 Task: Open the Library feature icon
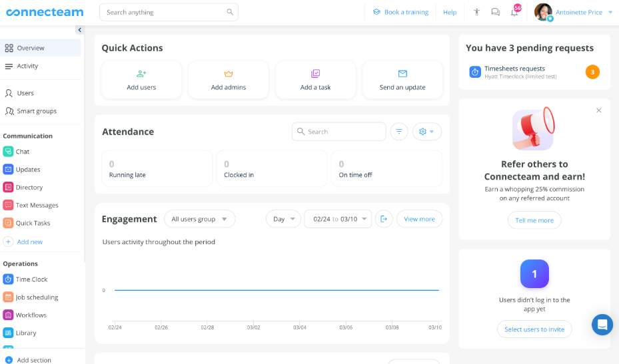tap(8, 333)
